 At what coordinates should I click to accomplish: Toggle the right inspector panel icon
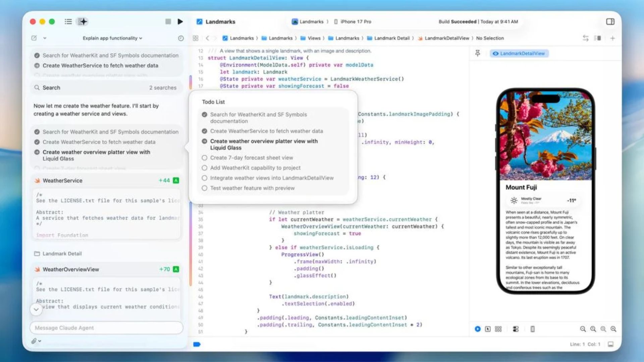click(x=610, y=21)
